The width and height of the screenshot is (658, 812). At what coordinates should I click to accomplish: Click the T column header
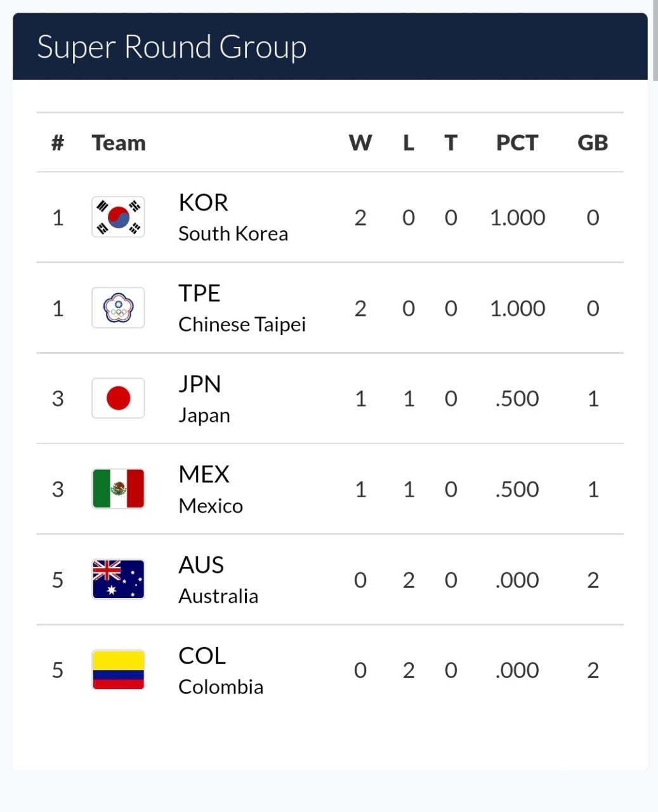(451, 143)
